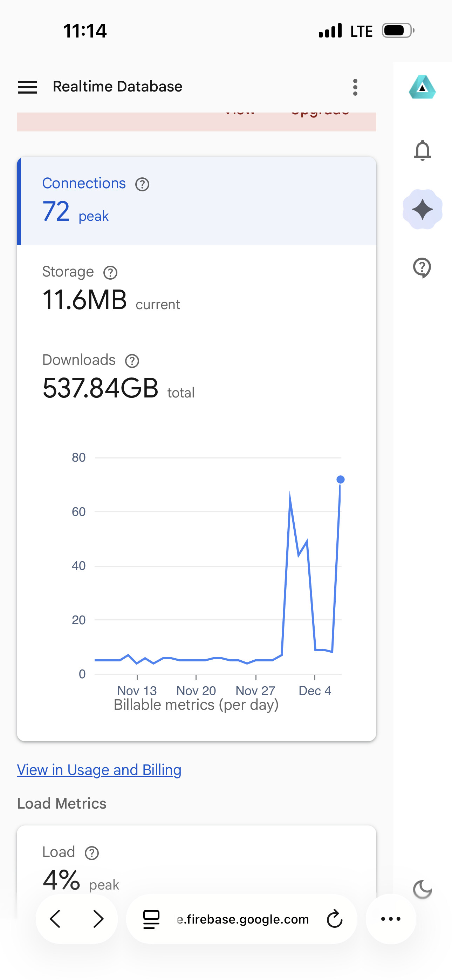The width and height of the screenshot is (452, 980).
Task: Open the help chat icon
Action: click(x=422, y=268)
